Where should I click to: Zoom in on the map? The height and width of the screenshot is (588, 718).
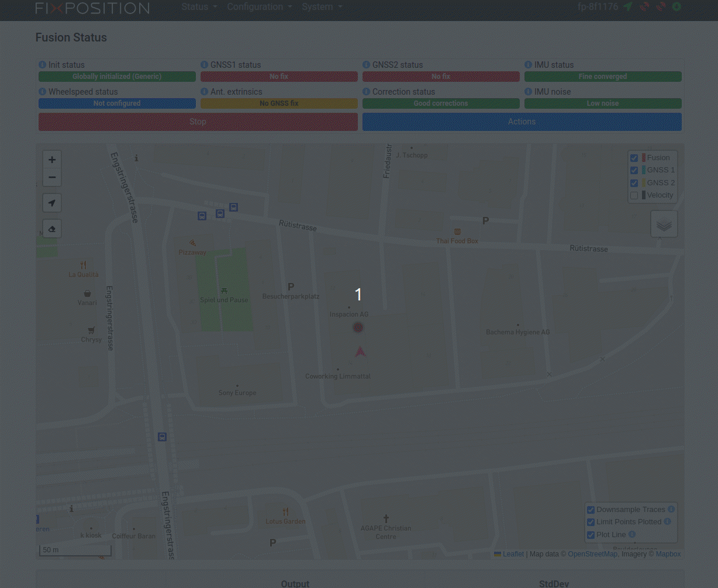[52, 160]
